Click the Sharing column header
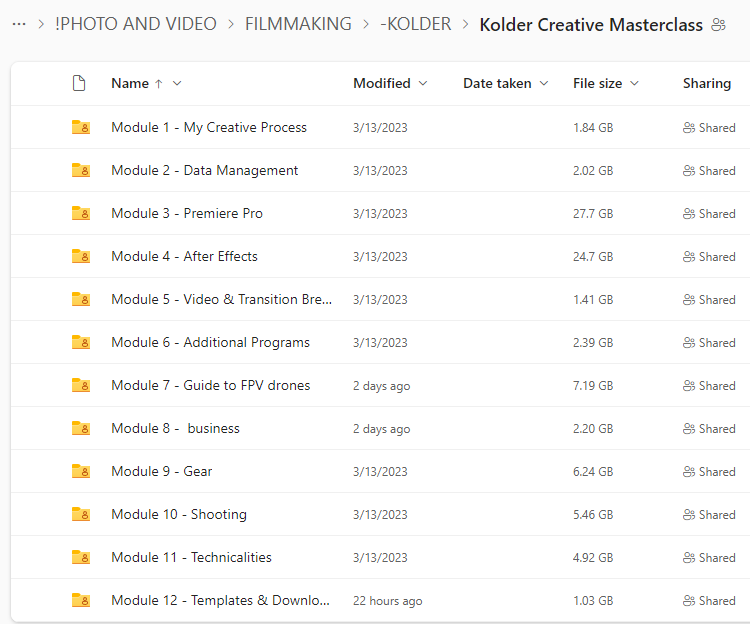Screen dimensions: 750x624 pos(707,83)
